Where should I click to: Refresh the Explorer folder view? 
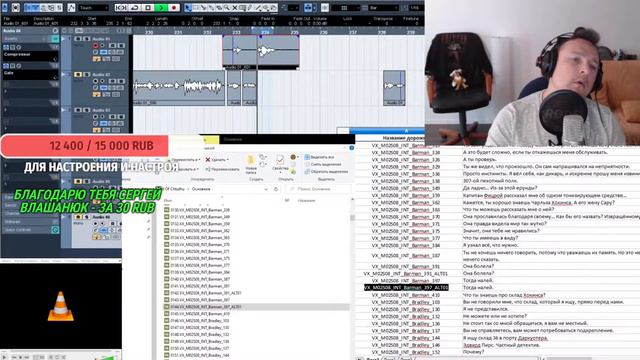276,189
